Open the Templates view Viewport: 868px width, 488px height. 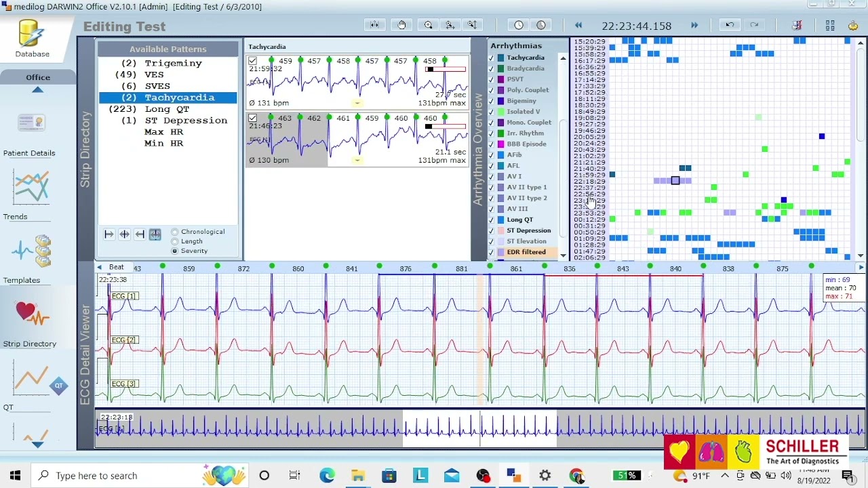click(31, 258)
